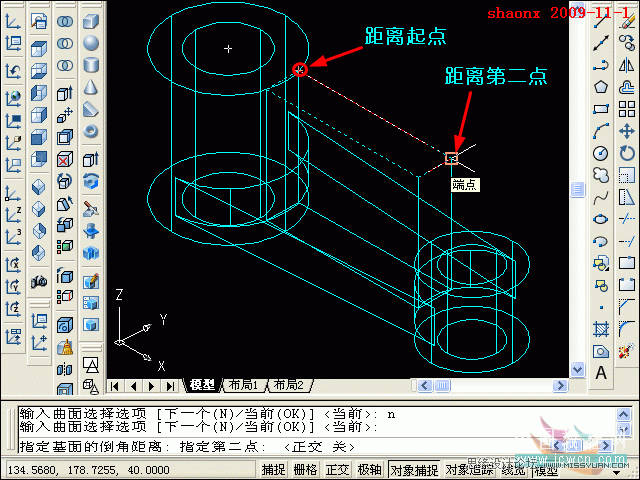The height and width of the screenshot is (480, 640).
Task: Switch to SW Isometric view icon
Action: [x=39, y=187]
